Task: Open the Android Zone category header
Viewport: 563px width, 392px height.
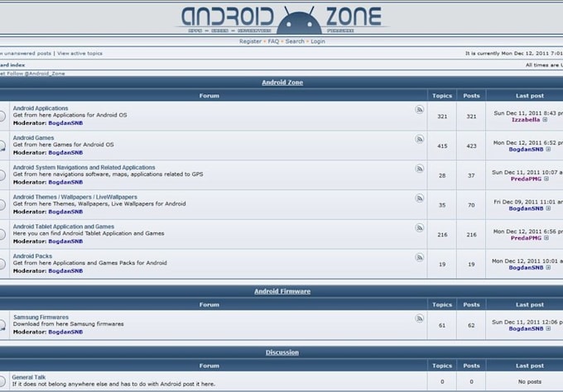Action: [x=282, y=83]
